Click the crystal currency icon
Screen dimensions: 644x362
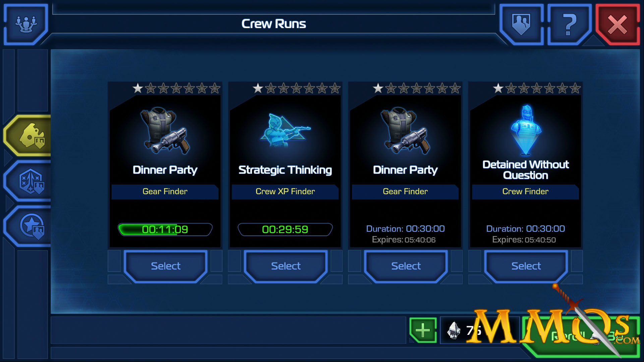coord(454,331)
